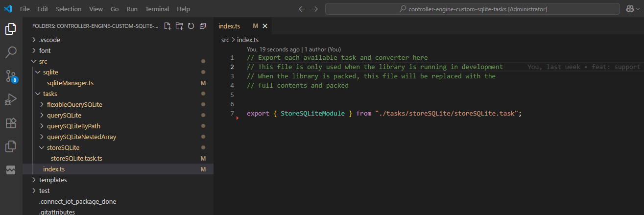Go forward using the navigation arrow
Viewport: 644px width, 215px height.
[x=314, y=9]
